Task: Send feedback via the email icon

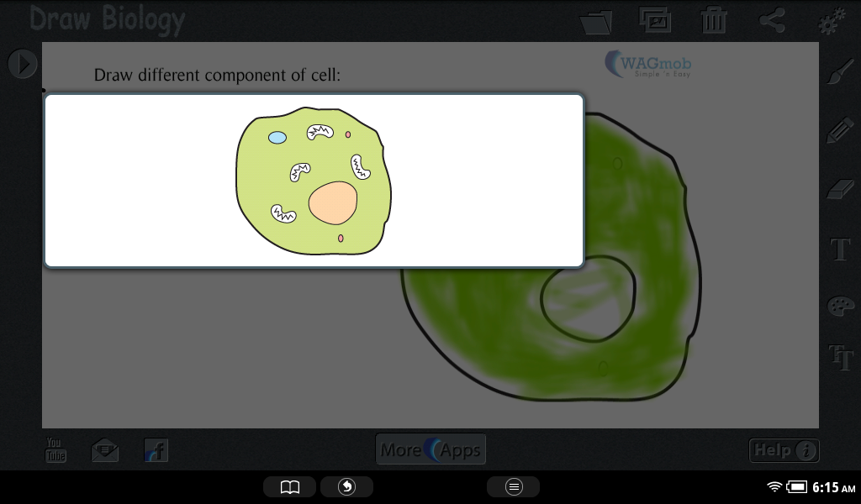Action: point(105,449)
